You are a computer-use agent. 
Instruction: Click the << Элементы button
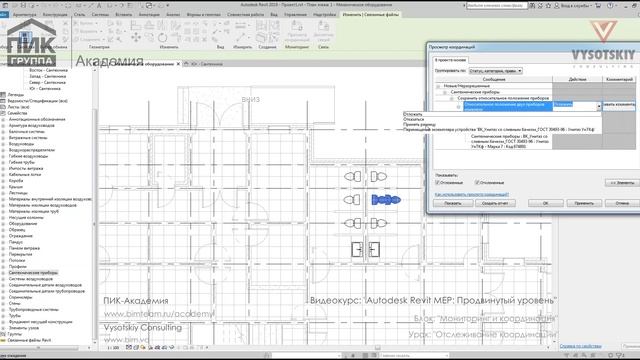[622, 182]
